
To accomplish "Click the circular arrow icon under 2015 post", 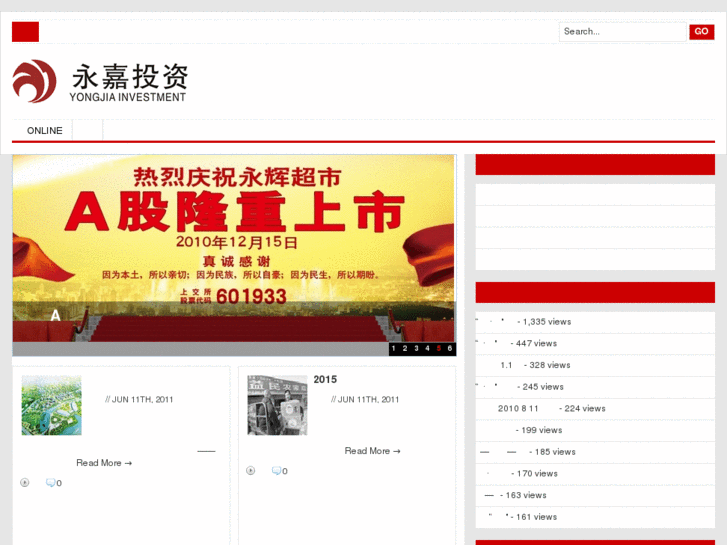I will tap(251, 471).
